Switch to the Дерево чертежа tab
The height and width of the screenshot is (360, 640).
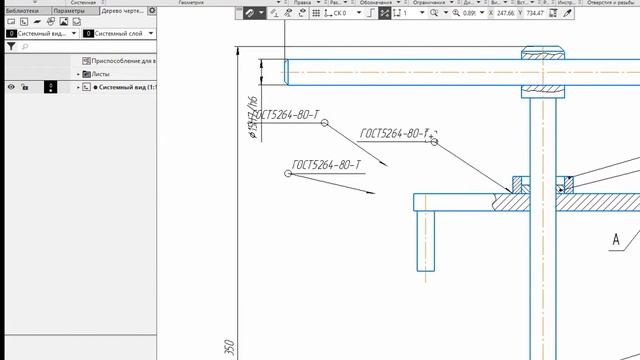coord(122,11)
